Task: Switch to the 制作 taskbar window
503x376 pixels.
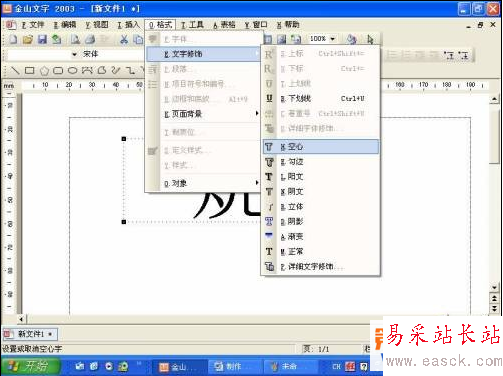Action: pyautogui.click(x=234, y=367)
